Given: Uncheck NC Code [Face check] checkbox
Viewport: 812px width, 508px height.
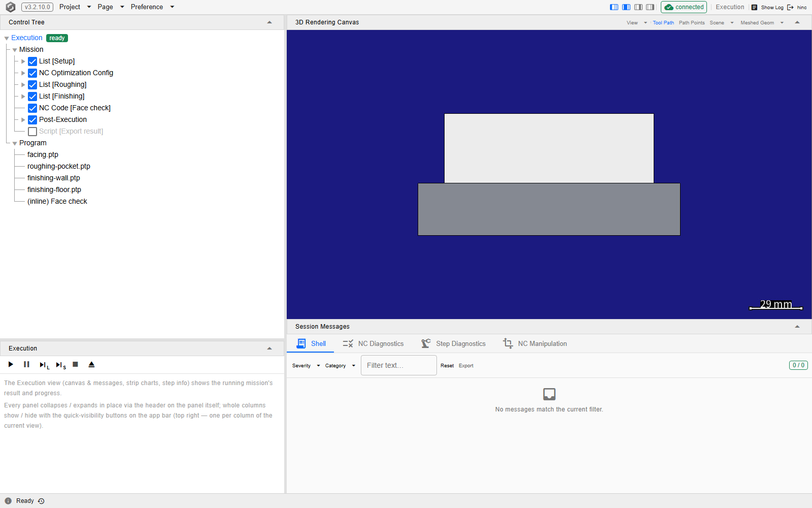Looking at the screenshot, I should pyautogui.click(x=32, y=108).
